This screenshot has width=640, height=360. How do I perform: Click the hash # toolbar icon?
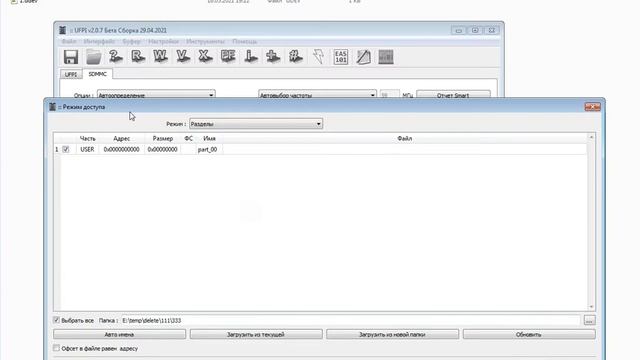pyautogui.click(x=296, y=57)
